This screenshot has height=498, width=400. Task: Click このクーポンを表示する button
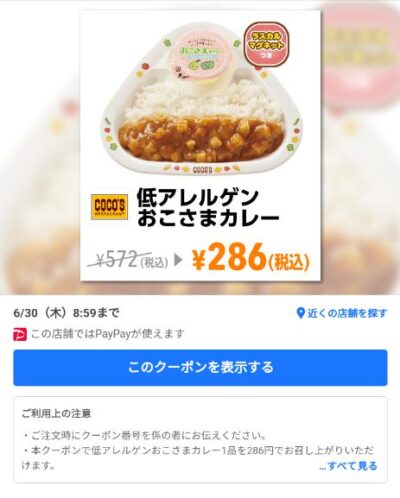click(200, 367)
